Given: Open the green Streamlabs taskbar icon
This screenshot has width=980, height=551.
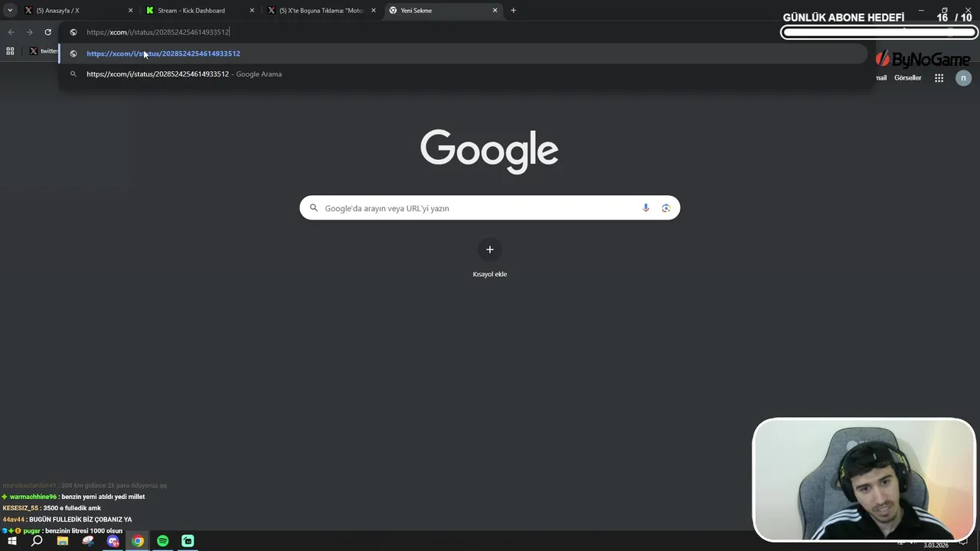Looking at the screenshot, I should pyautogui.click(x=188, y=541).
